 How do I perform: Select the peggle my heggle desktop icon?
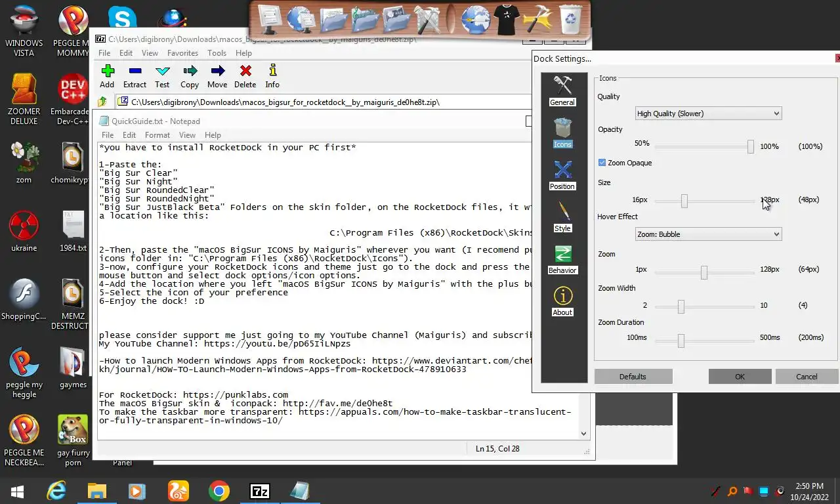pos(24,373)
